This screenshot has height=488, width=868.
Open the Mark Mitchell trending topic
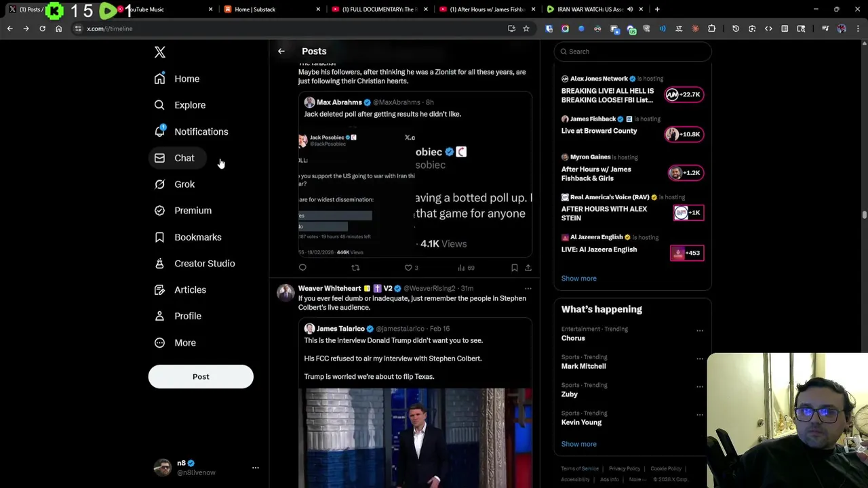click(583, 366)
